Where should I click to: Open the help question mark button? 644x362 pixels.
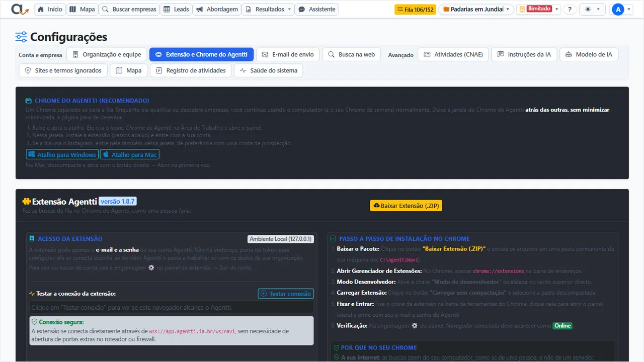[x=570, y=10]
